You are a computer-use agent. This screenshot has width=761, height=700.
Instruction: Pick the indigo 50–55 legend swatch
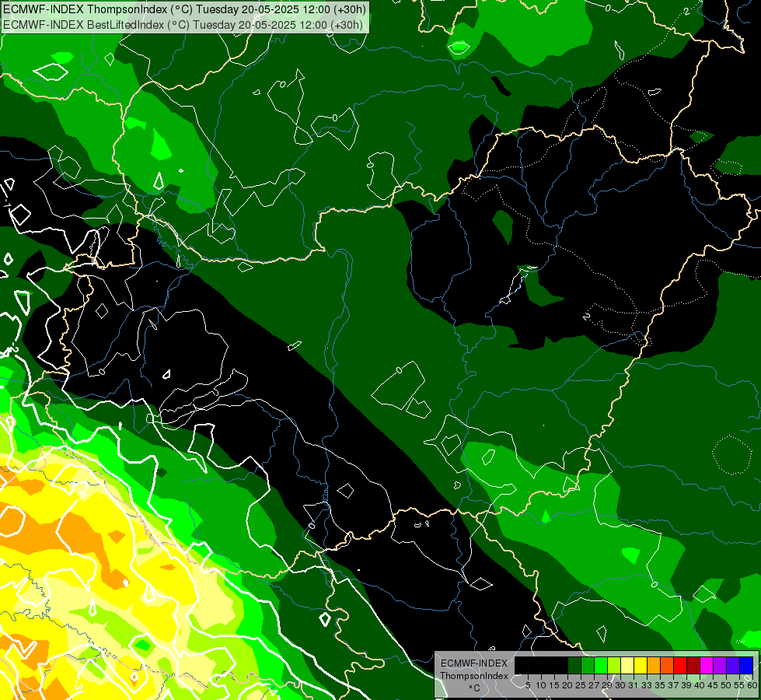[x=733, y=665]
